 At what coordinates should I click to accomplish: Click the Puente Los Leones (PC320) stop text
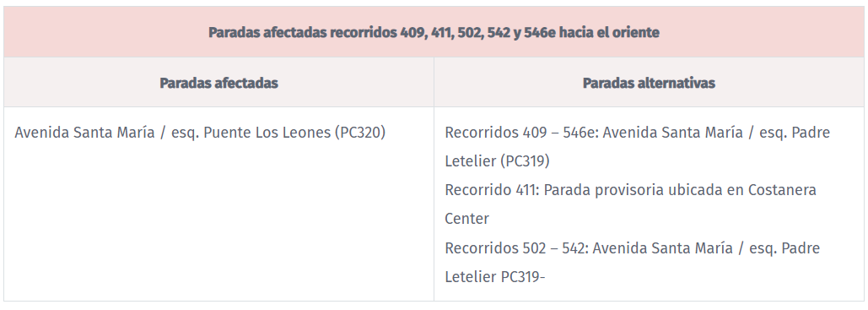coord(294,133)
